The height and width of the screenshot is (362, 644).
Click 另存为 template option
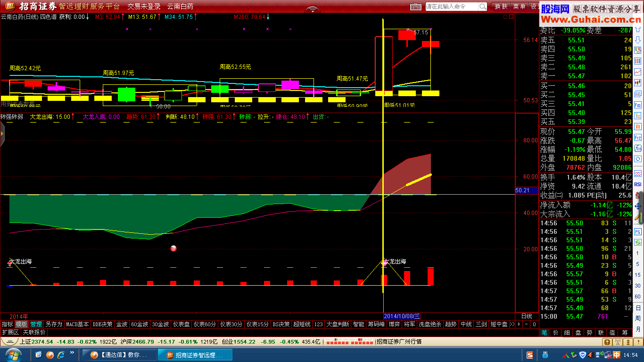[x=54, y=324]
